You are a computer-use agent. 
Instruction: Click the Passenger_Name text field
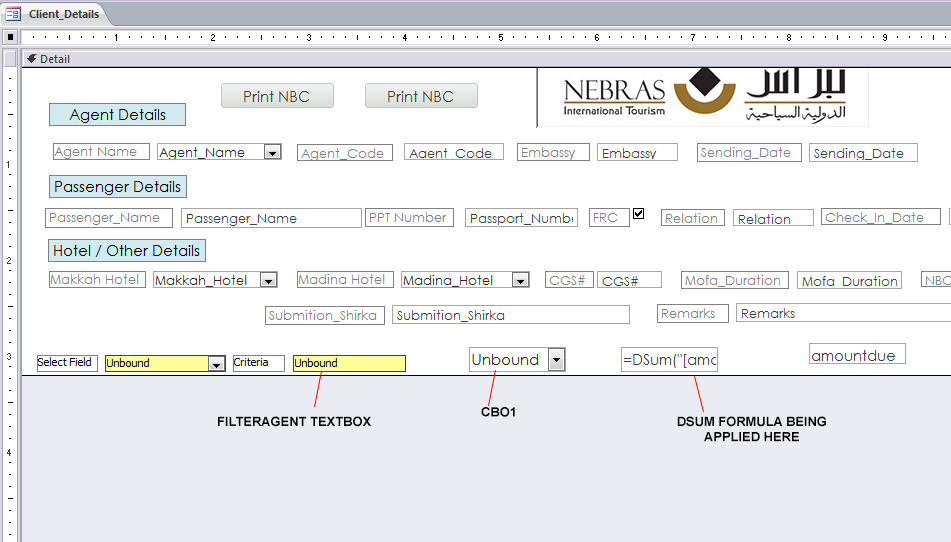(271, 218)
